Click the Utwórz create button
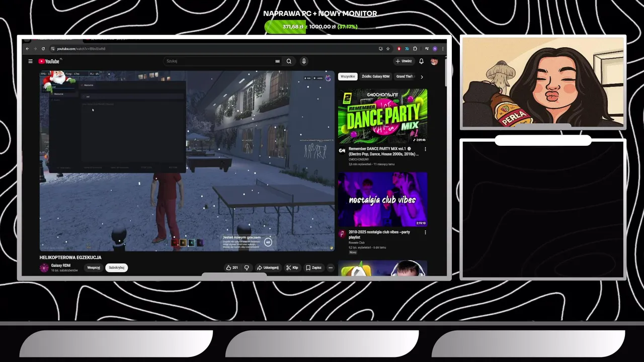 click(404, 61)
